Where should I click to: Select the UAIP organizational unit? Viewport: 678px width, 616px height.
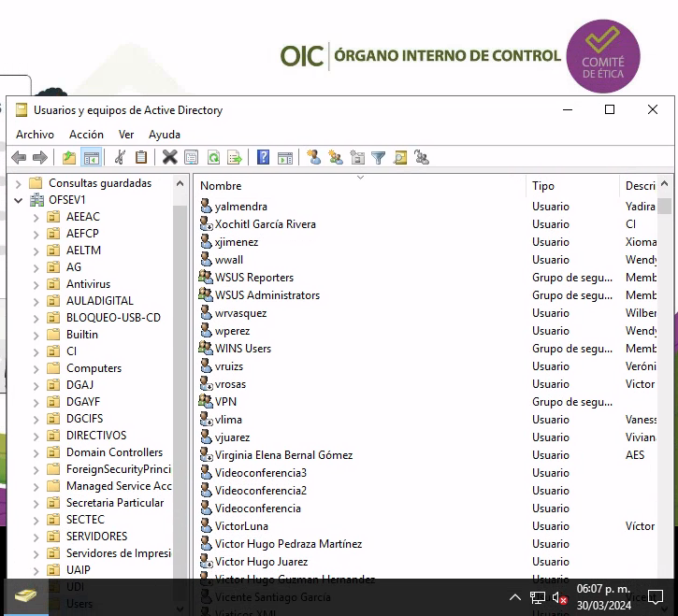(x=79, y=570)
